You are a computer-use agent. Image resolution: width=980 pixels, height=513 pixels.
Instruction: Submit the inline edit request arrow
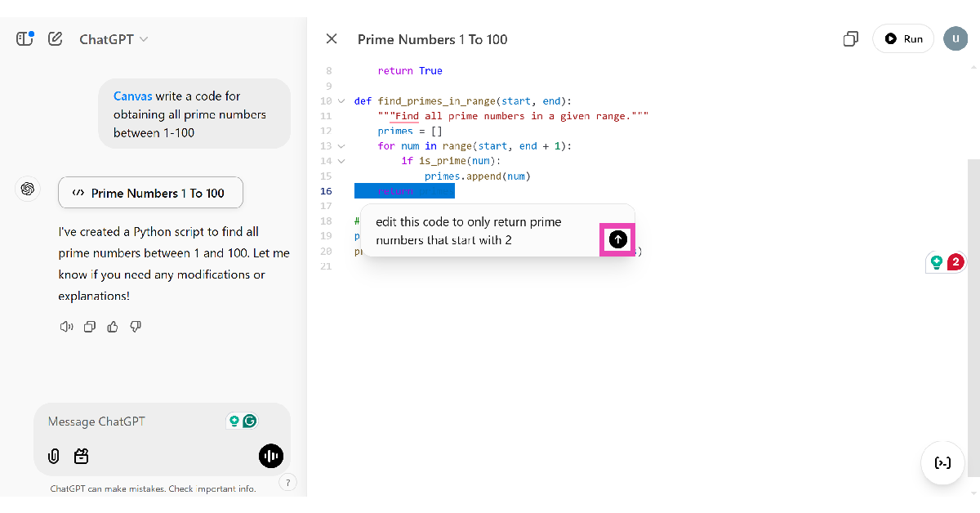pos(618,239)
